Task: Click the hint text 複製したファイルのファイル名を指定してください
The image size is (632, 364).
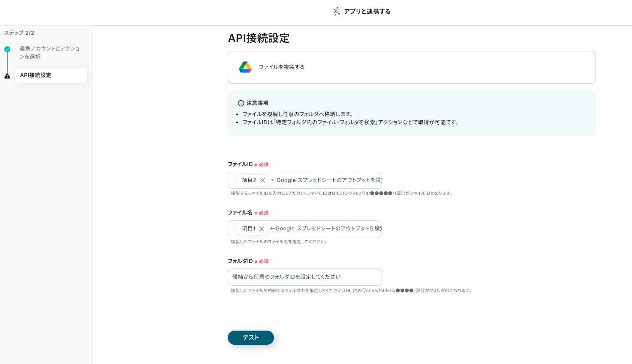Action: coord(279,242)
